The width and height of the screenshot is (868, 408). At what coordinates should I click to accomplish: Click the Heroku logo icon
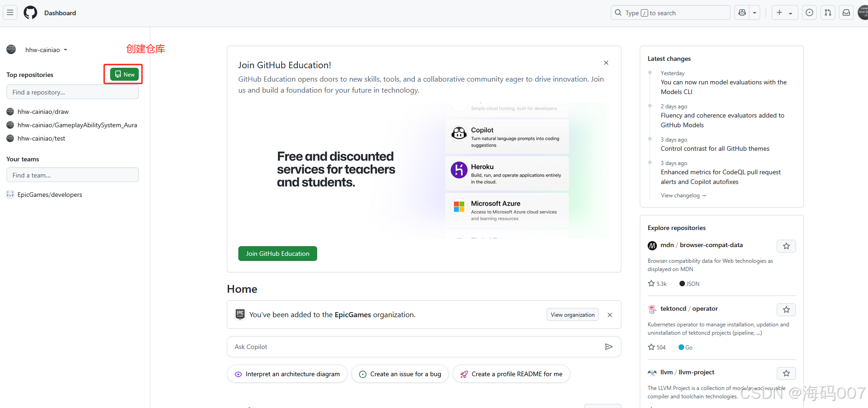tap(459, 170)
